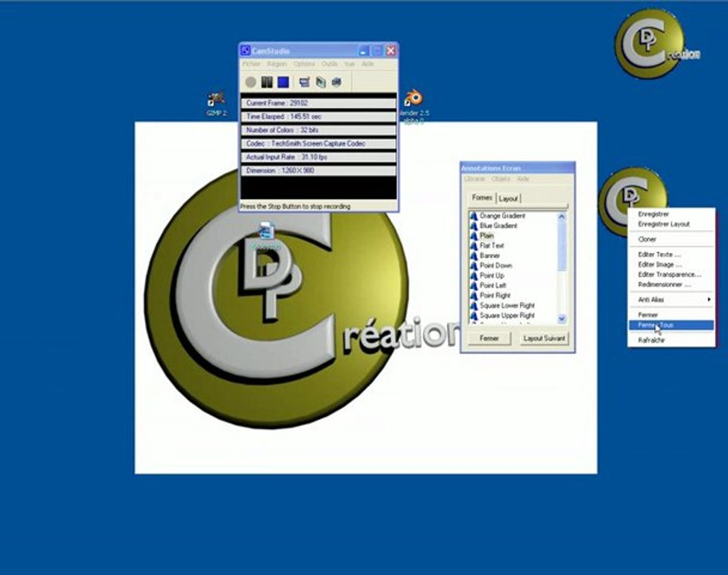The height and width of the screenshot is (575, 728).
Task: Click the shapes list scroll-down arrow
Action: click(x=561, y=319)
